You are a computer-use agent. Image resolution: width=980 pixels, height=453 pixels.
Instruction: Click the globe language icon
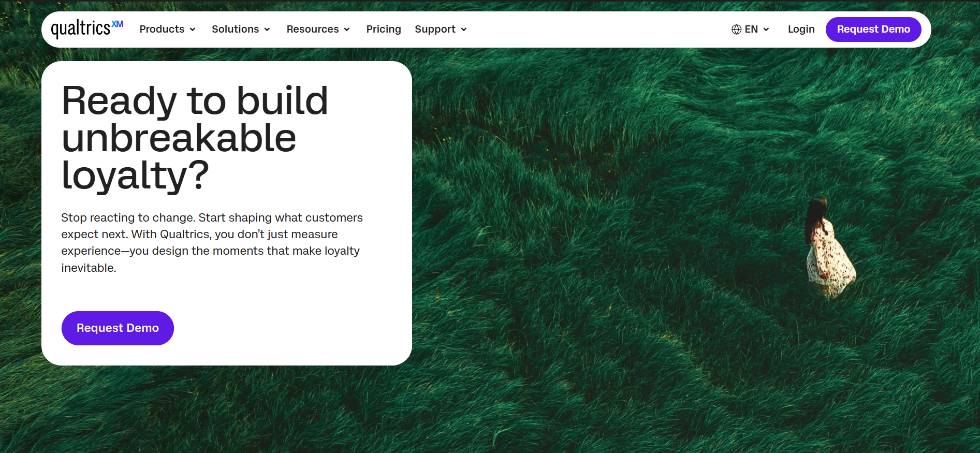coord(736,30)
